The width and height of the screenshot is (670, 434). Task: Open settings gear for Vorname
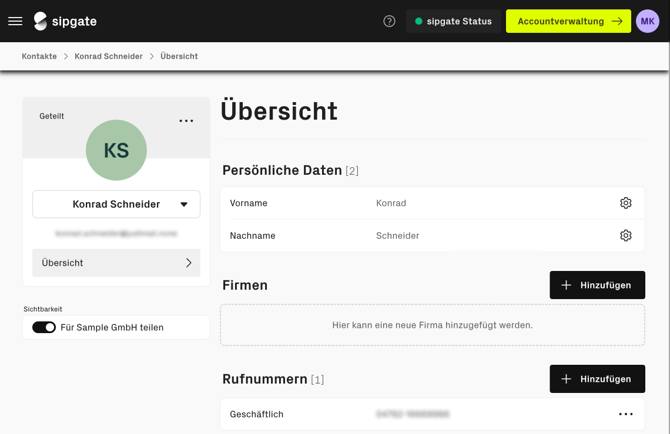tap(625, 203)
